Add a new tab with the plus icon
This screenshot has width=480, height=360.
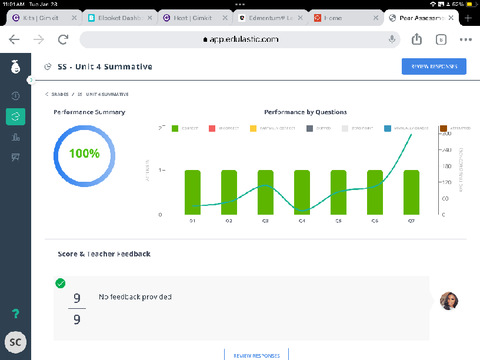point(468,18)
